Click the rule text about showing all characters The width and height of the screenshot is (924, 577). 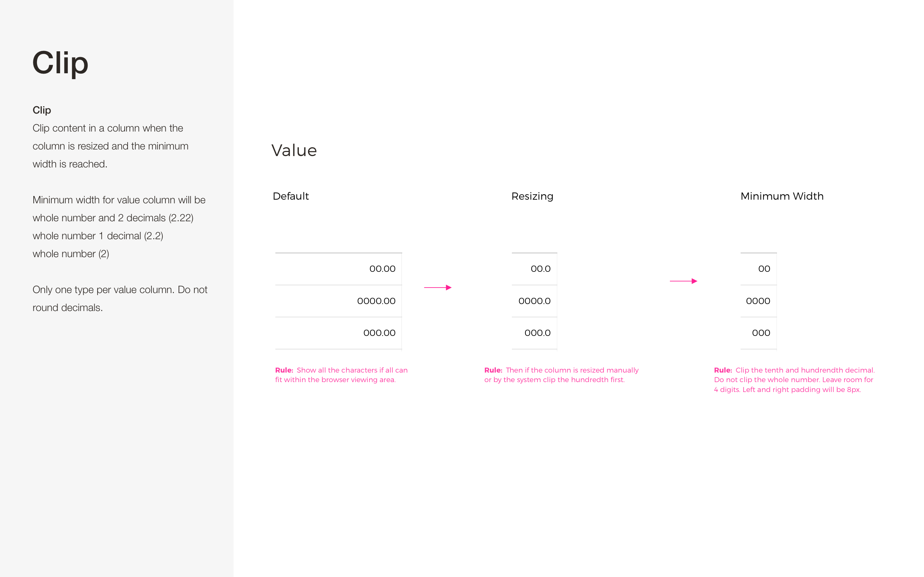pos(341,375)
